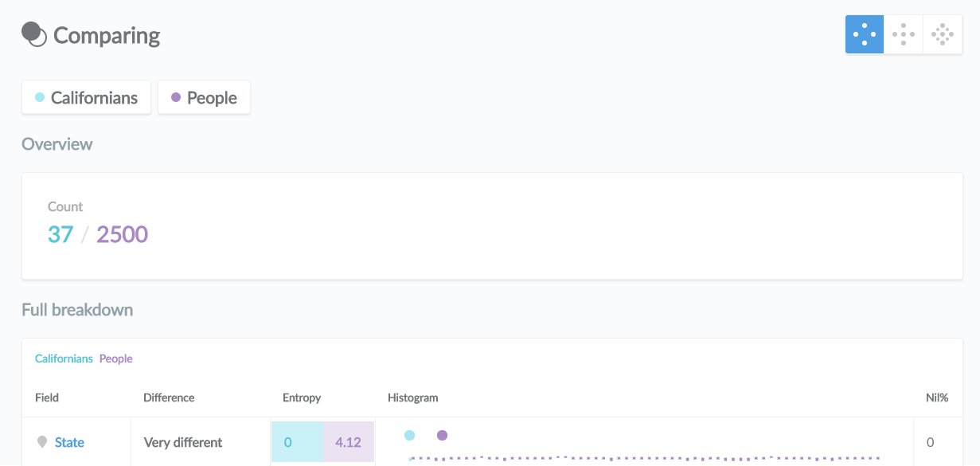Click the People legend label in breakdown
Screen dimensions: 980x466
[x=115, y=358]
